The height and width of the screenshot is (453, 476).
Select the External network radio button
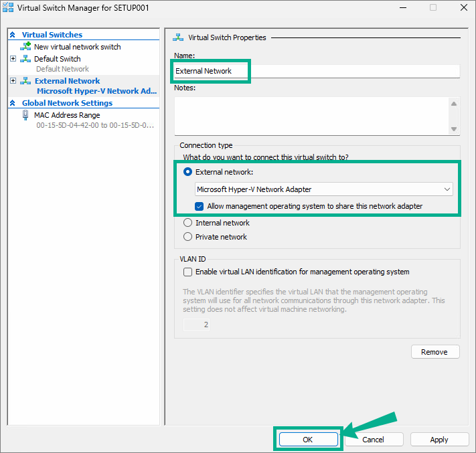[x=188, y=172]
